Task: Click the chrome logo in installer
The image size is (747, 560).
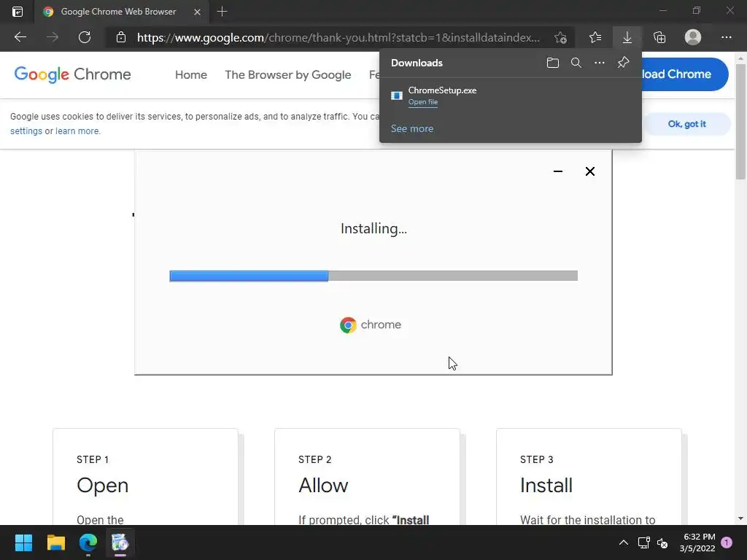Action: click(x=371, y=324)
